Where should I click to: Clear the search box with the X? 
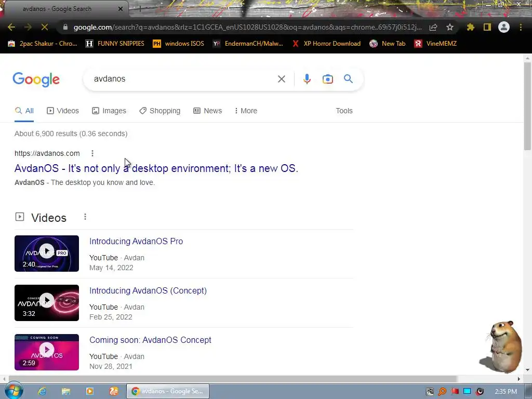pyautogui.click(x=281, y=79)
